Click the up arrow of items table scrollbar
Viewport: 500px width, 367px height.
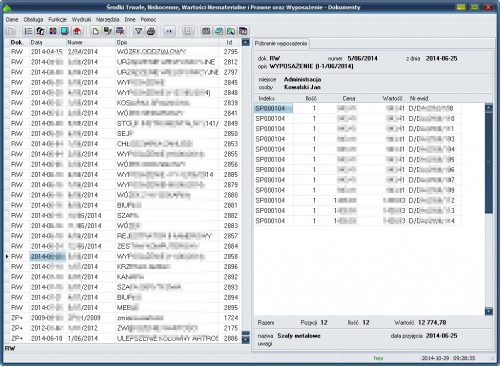coord(489,108)
